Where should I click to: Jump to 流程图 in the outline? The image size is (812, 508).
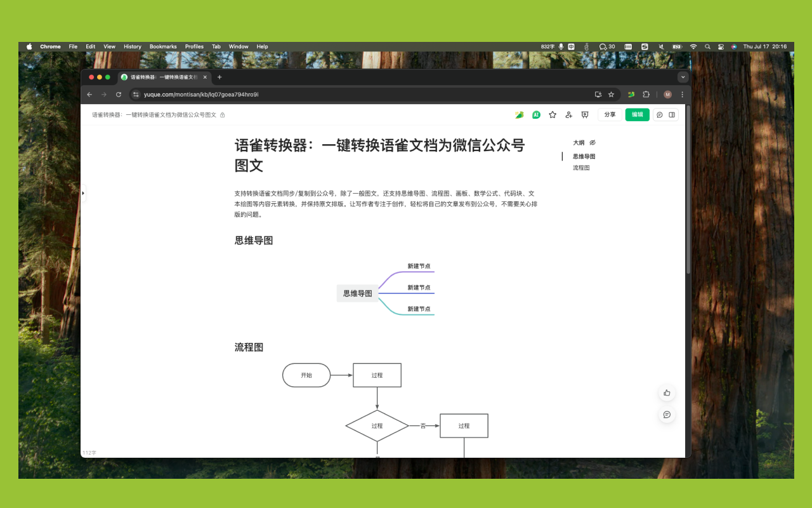[x=581, y=168]
